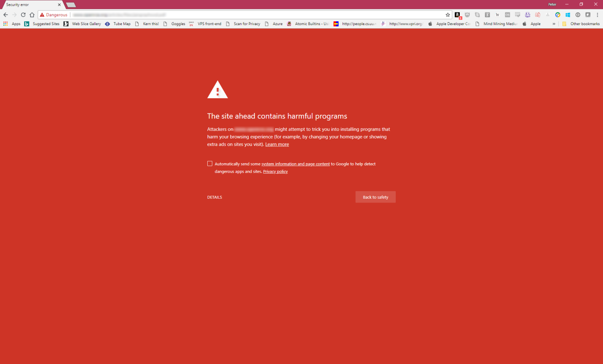Click the Dangerous warning badge in address bar
603x364 pixels.
(53, 14)
